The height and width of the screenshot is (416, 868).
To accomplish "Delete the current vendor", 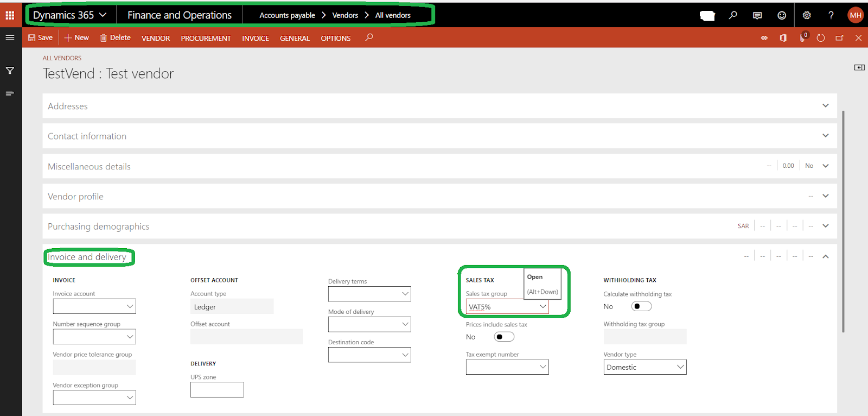I will pos(115,37).
